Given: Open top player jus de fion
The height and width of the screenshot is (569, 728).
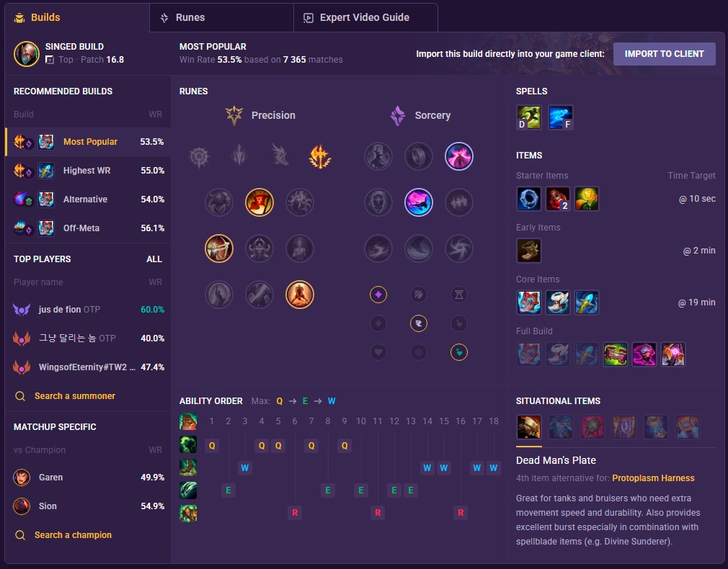Looking at the screenshot, I should coord(88,309).
